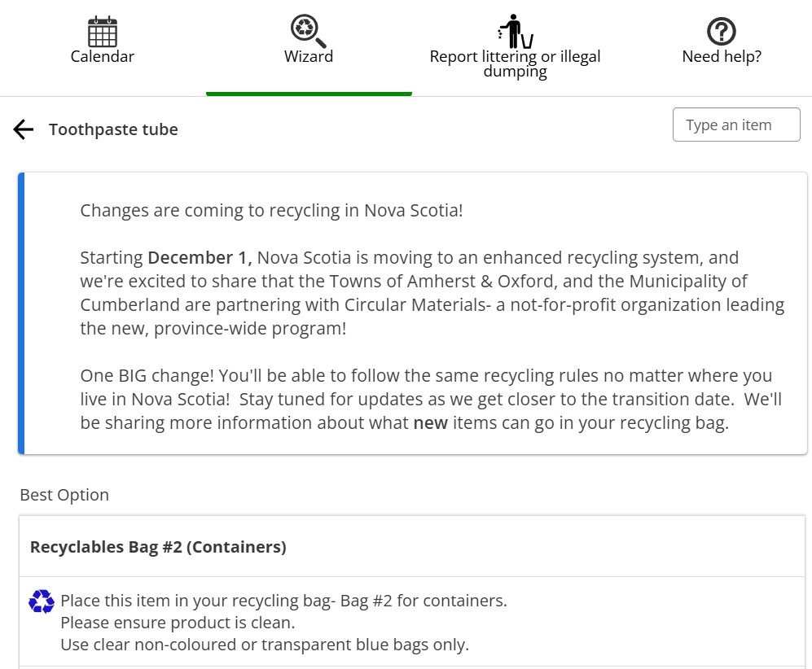Click the littering person icon

tap(515, 31)
